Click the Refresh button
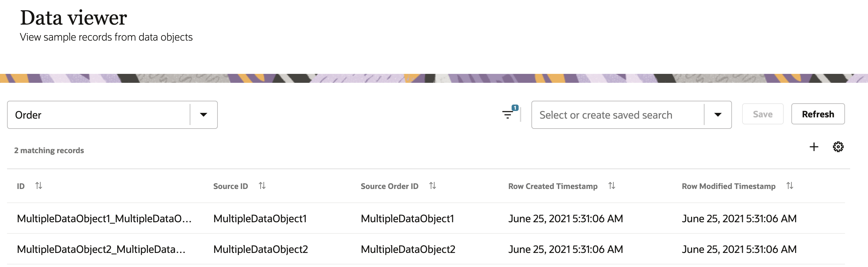The height and width of the screenshot is (267, 868). (818, 114)
